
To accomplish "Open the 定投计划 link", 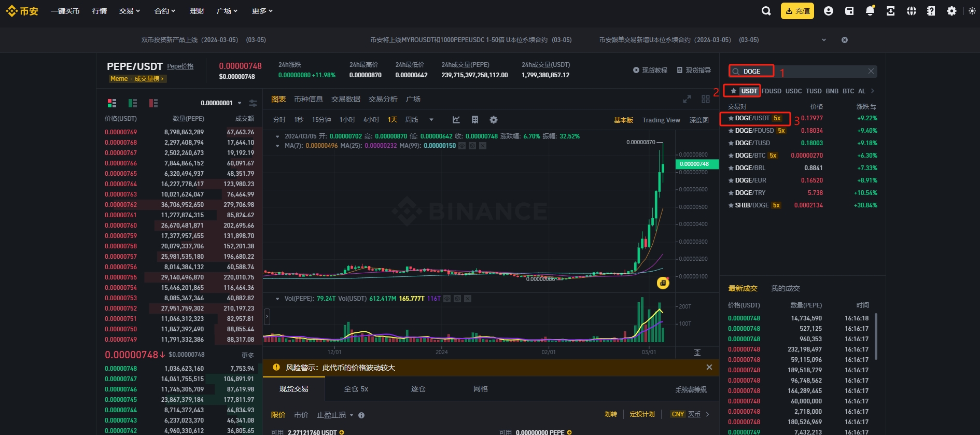I will [642, 414].
